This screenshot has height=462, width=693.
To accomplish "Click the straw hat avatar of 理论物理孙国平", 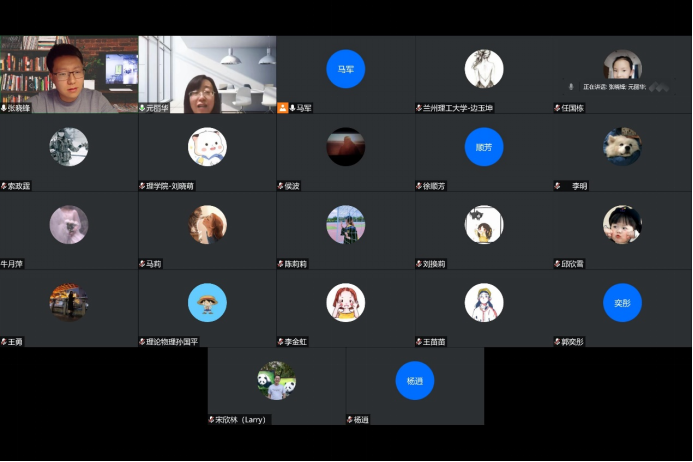I will (207, 303).
